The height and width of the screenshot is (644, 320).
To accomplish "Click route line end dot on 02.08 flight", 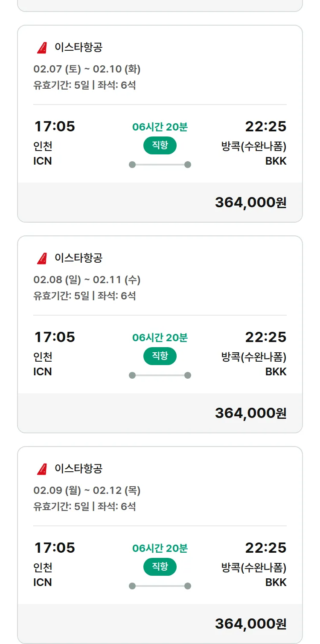I will pyautogui.click(x=188, y=375).
